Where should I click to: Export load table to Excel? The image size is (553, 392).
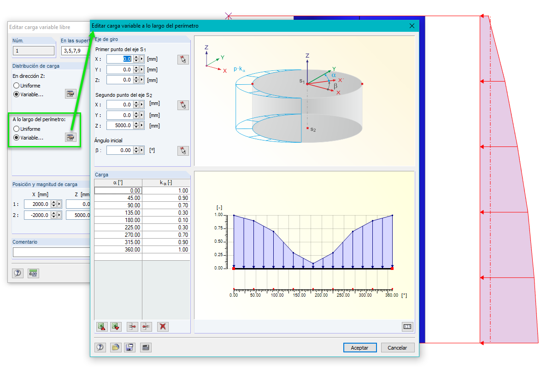[x=102, y=327]
